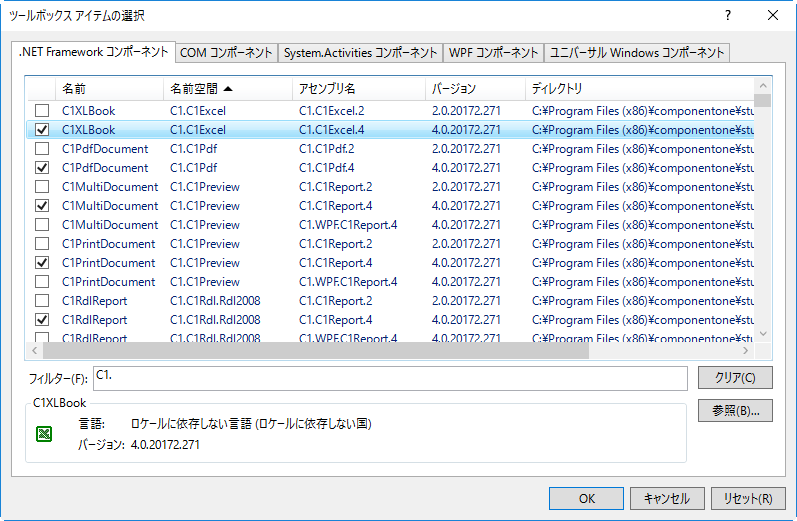Uncheck the C1MultiDocument C1.C1Report.4 checkbox
This screenshot has width=797, height=521.
(x=42, y=205)
